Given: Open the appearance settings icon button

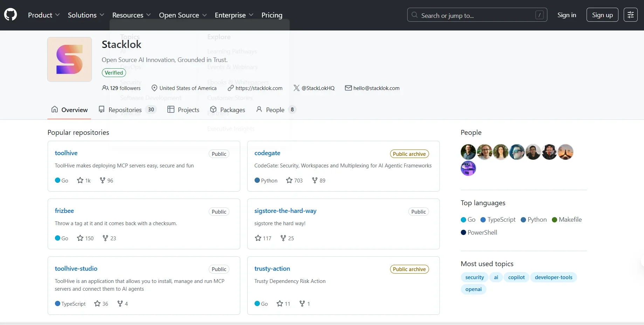Looking at the screenshot, I should coord(630,15).
